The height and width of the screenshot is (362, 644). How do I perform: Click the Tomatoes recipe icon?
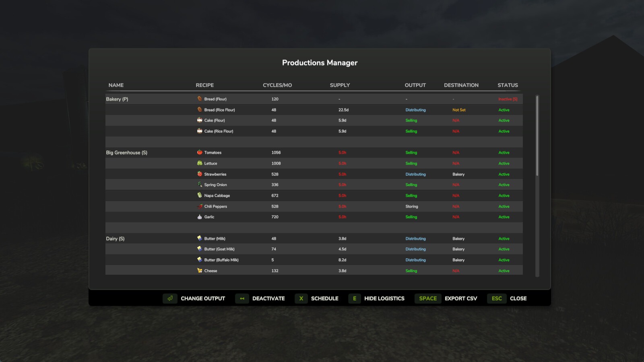point(200,152)
